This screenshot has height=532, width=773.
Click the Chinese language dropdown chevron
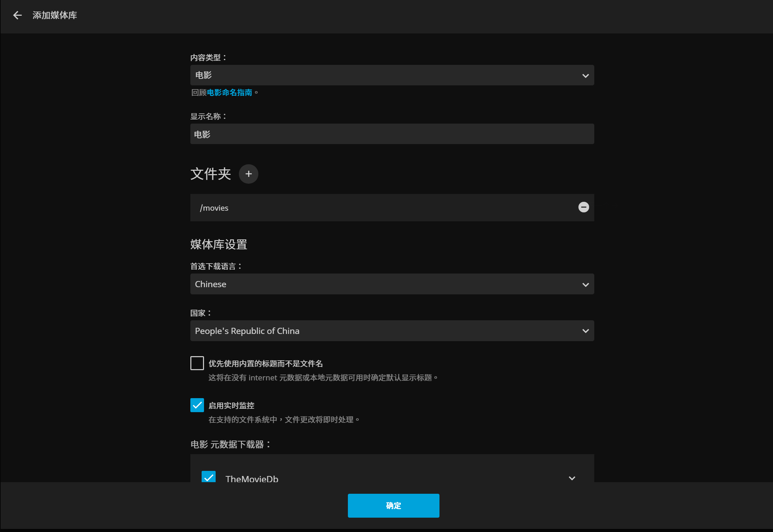pos(585,284)
